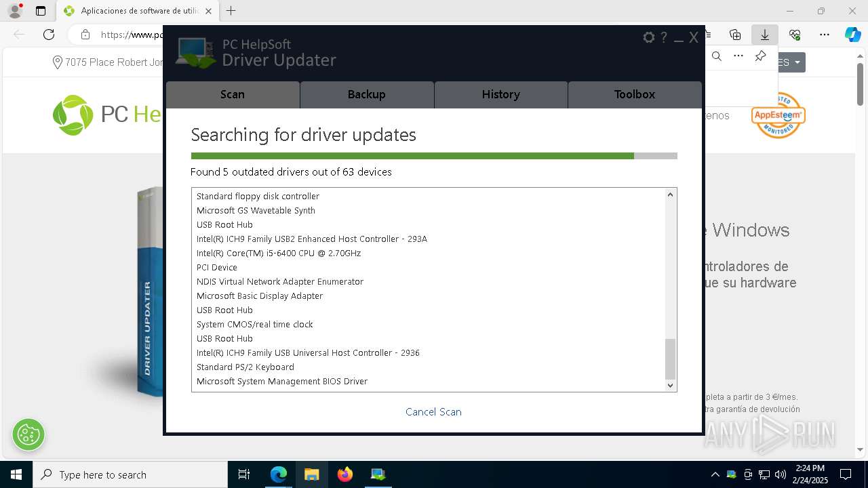Screen dimensions: 868x488
Task: Open Edge tab actions menu
Action: (41, 11)
